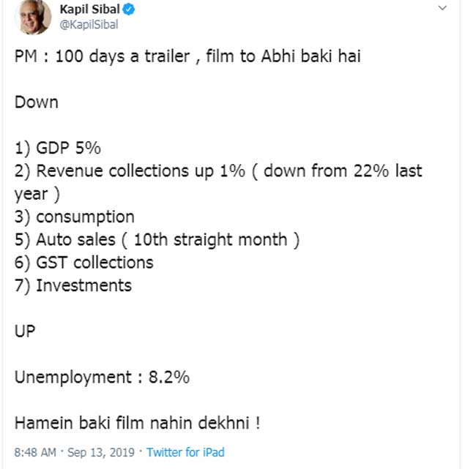Click the 'Auto sales (10th straight month)' line

pyautogui.click(x=157, y=240)
